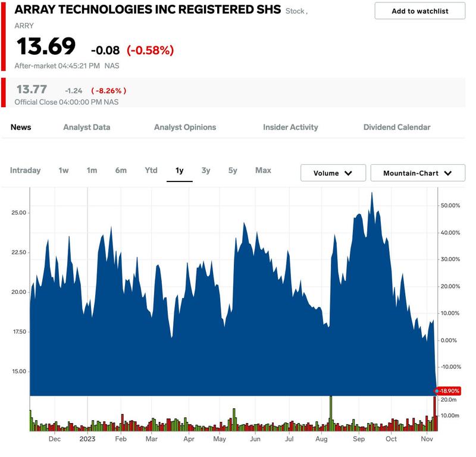The width and height of the screenshot is (476, 457).
Task: Show the 6m chart range
Action: (x=121, y=170)
